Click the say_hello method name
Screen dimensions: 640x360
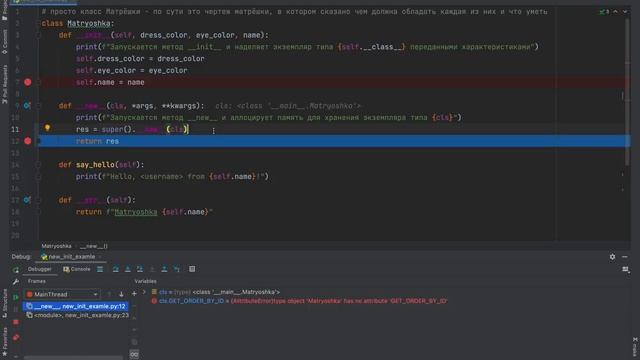pyautogui.click(x=95, y=165)
